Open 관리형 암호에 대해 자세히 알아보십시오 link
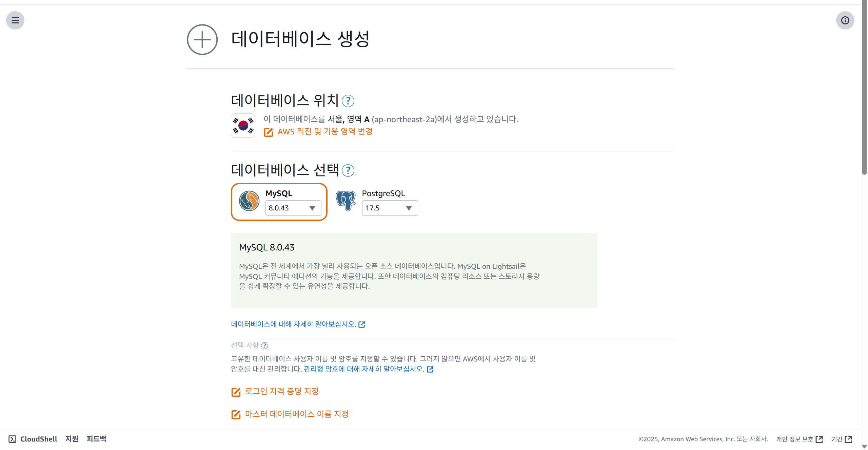The width and height of the screenshot is (868, 450). [364, 369]
